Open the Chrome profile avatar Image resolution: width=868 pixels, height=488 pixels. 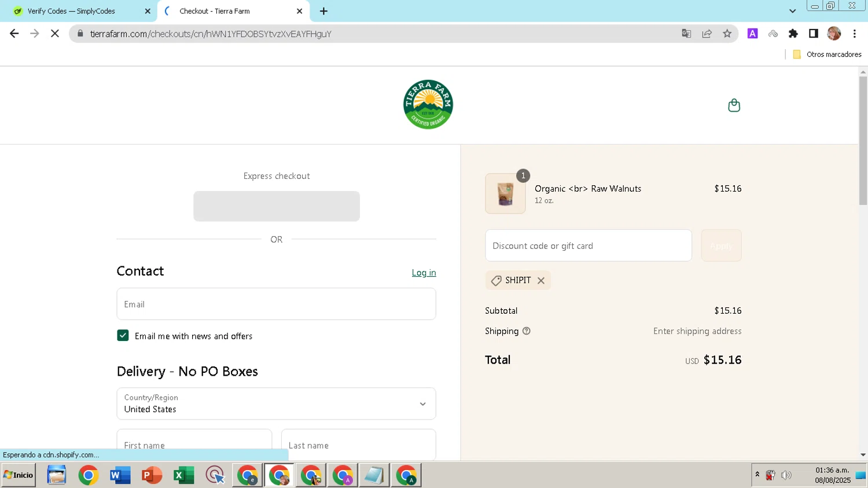coord(834,34)
